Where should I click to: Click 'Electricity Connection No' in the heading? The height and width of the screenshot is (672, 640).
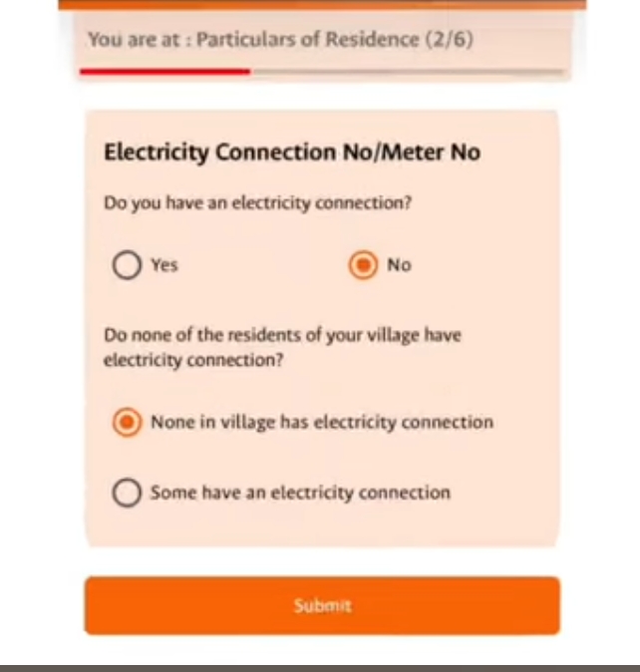point(233,153)
